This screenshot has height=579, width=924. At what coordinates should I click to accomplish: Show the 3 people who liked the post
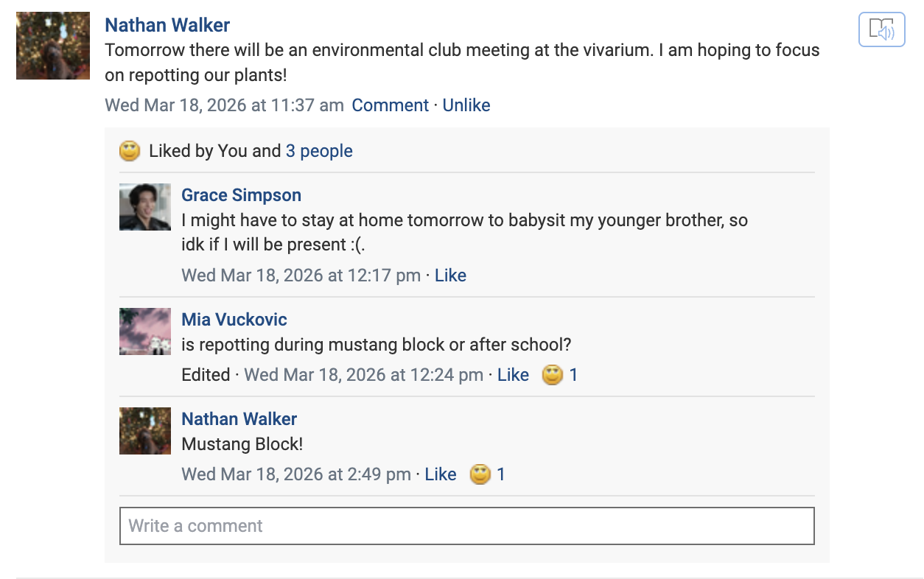pos(319,151)
